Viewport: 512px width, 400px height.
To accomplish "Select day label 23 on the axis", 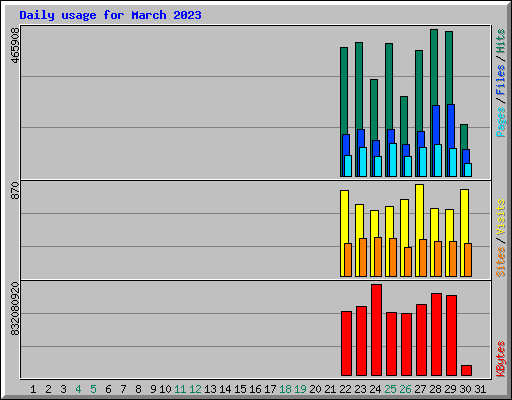I will pos(360,389).
